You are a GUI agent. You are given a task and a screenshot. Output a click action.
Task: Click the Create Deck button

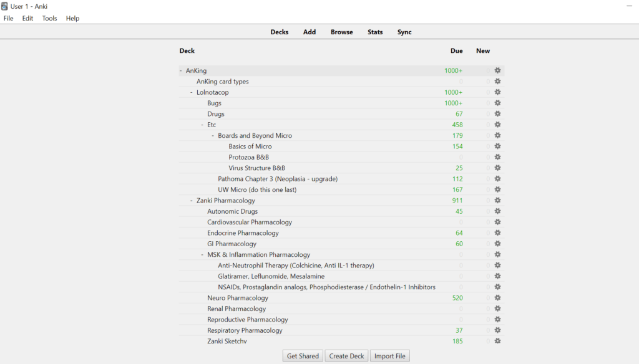point(346,356)
